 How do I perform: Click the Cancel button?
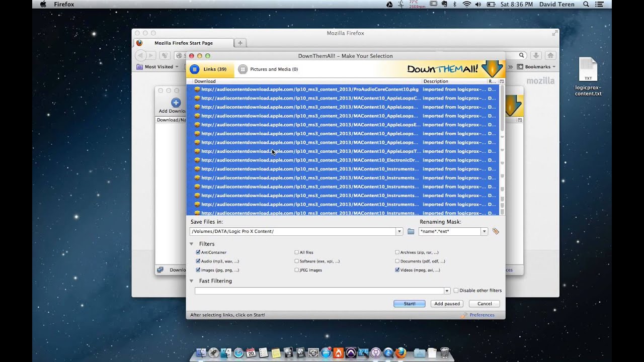[484, 304]
